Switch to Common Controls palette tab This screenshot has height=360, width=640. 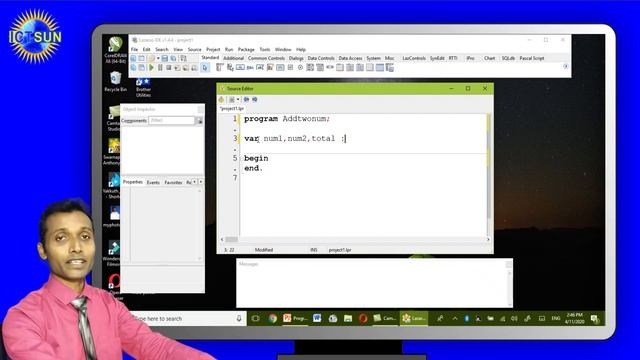point(266,58)
